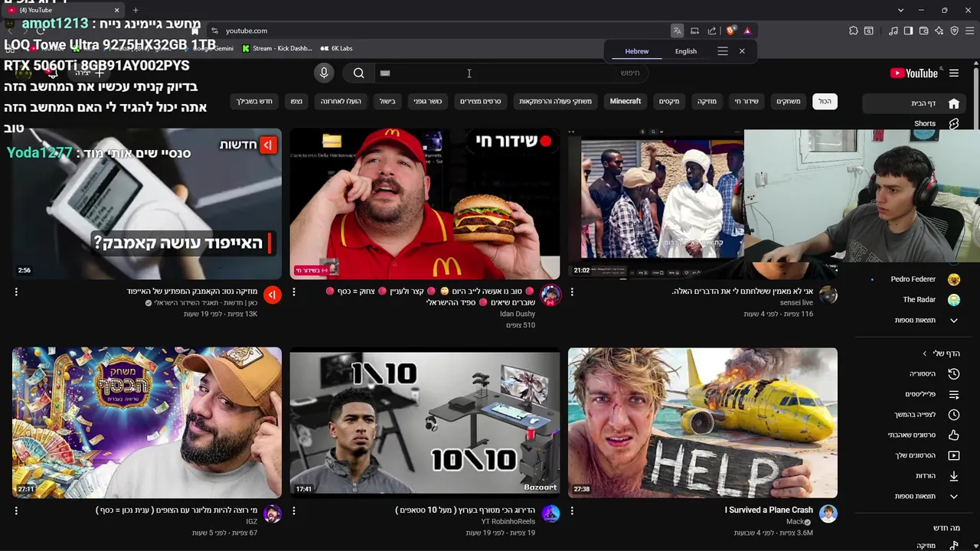Select the 'חדש בשבילך' filter chip
The width and height of the screenshot is (980, 551).
[254, 101]
